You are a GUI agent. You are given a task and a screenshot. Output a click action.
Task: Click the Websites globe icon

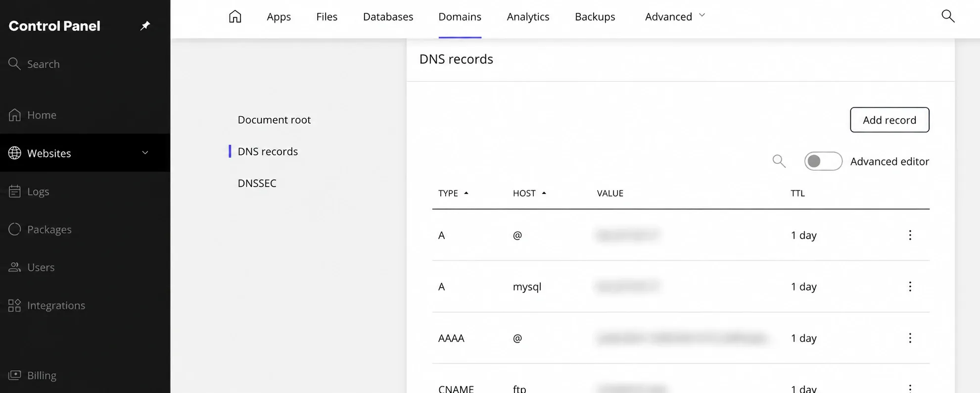(x=15, y=153)
